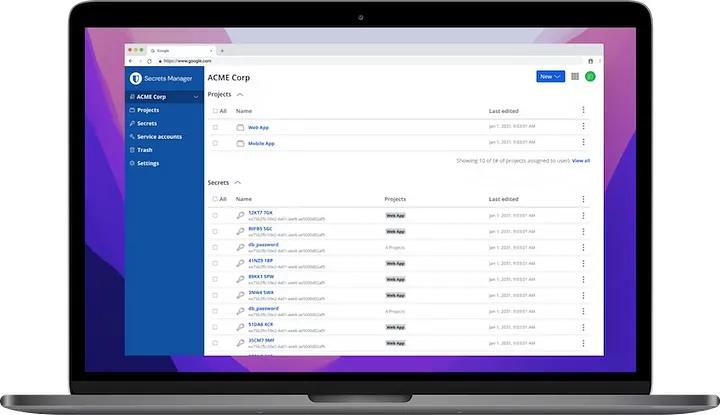Open the app switcher grid icon

pos(575,76)
